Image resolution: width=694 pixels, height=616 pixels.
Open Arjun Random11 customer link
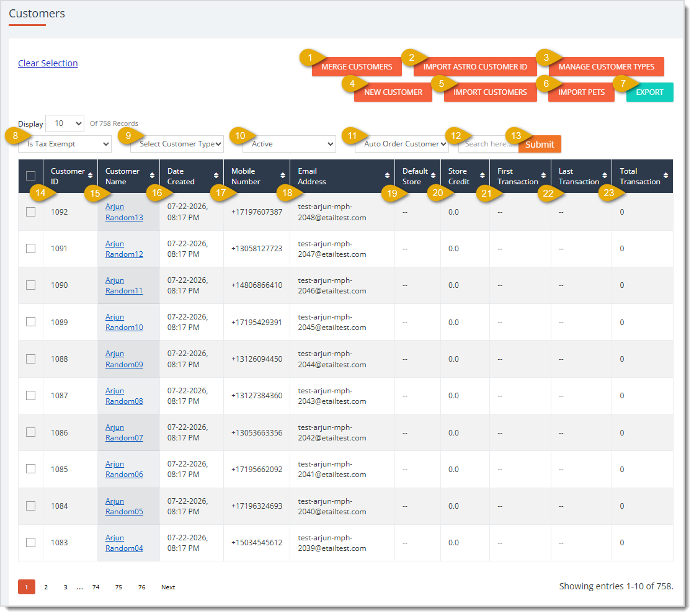[124, 285]
